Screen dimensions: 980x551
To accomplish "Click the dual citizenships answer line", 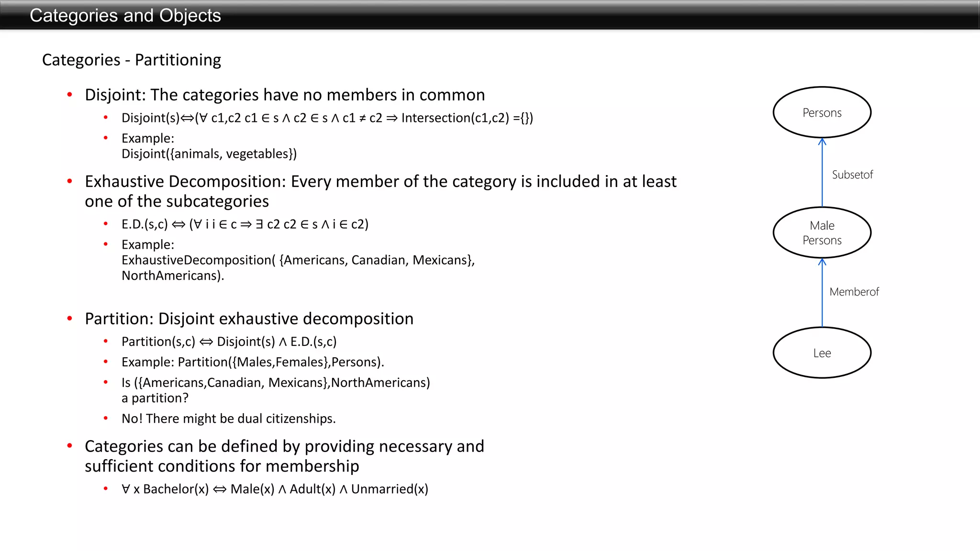I will [229, 419].
